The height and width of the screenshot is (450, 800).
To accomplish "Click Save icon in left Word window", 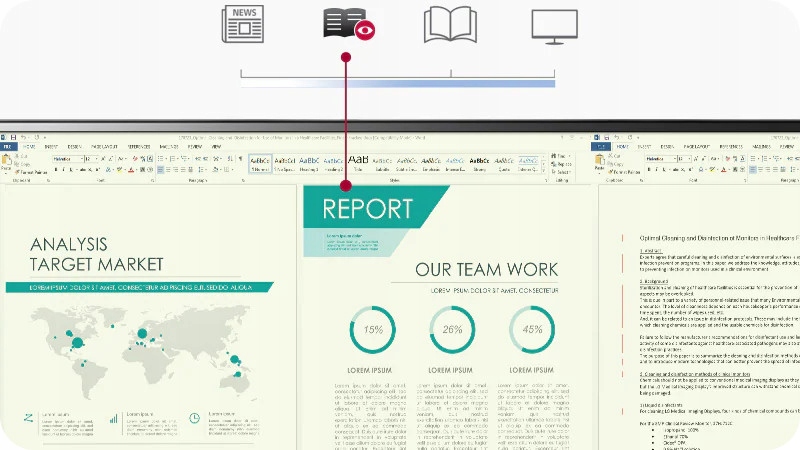I will [13, 138].
